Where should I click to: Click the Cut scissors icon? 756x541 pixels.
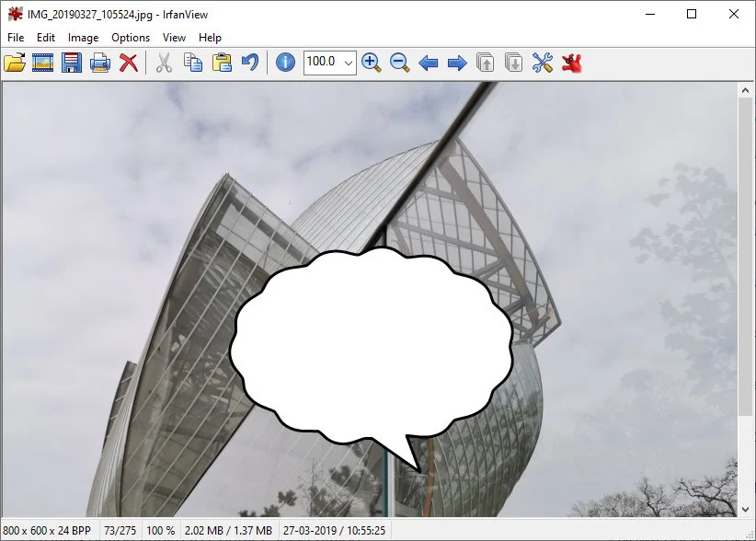[164, 63]
